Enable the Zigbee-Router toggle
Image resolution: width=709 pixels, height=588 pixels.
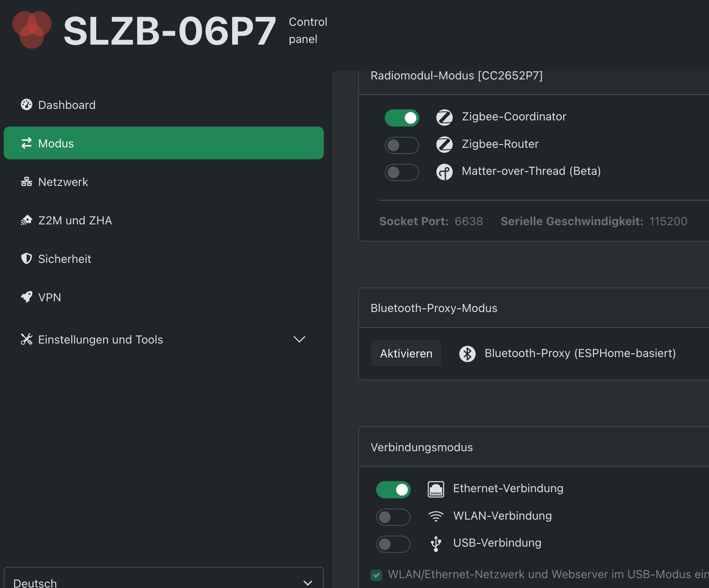(x=402, y=145)
